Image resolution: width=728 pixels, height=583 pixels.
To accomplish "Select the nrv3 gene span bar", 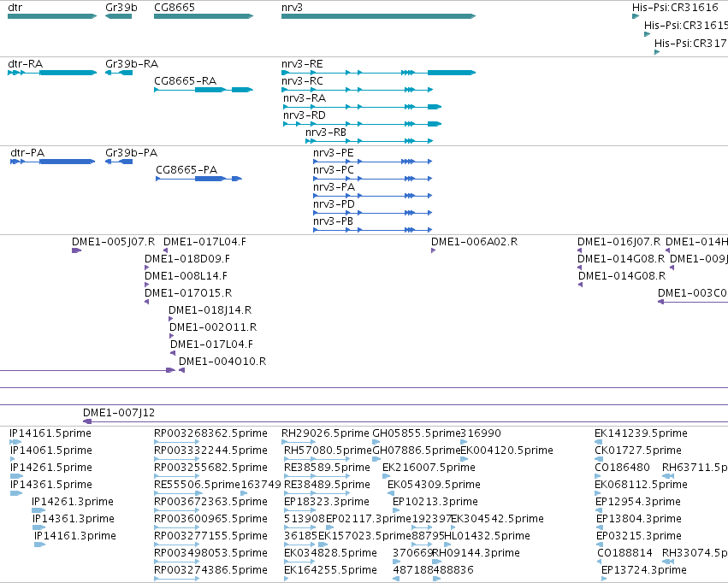I will [x=378, y=16].
